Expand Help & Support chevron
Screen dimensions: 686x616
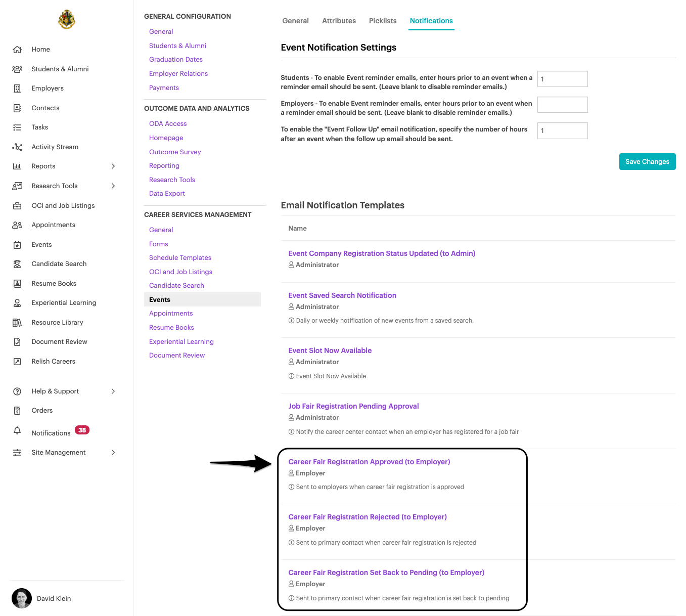point(113,391)
